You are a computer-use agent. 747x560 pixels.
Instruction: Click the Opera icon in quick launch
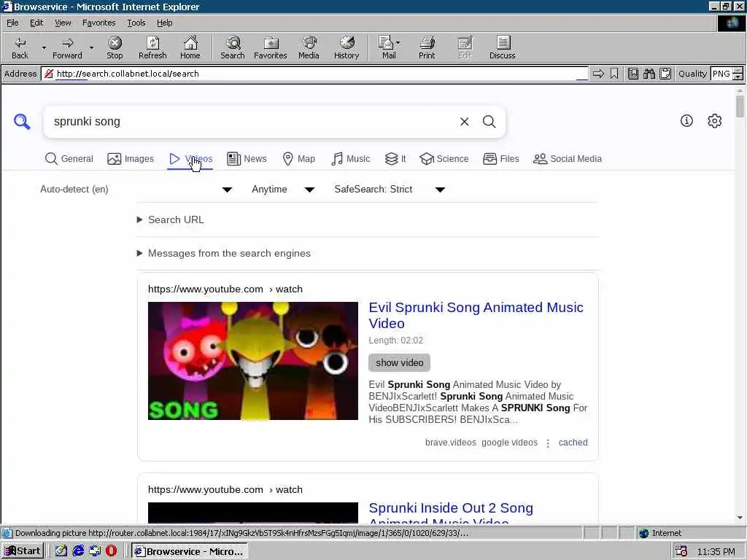tap(111, 551)
